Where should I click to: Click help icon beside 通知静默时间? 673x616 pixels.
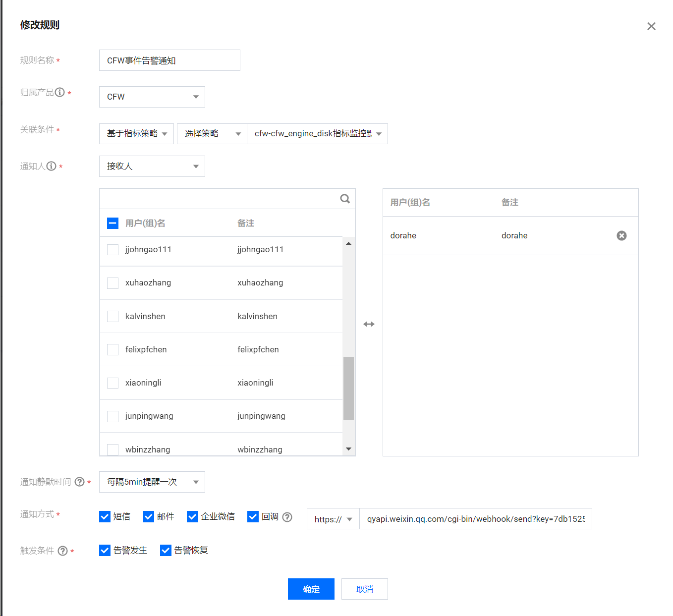coord(79,482)
